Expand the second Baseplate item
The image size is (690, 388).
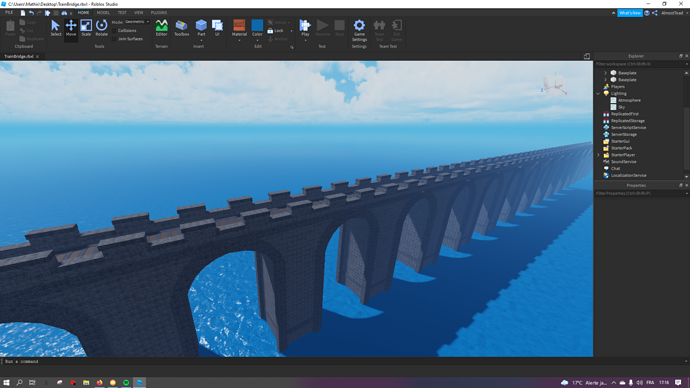606,80
